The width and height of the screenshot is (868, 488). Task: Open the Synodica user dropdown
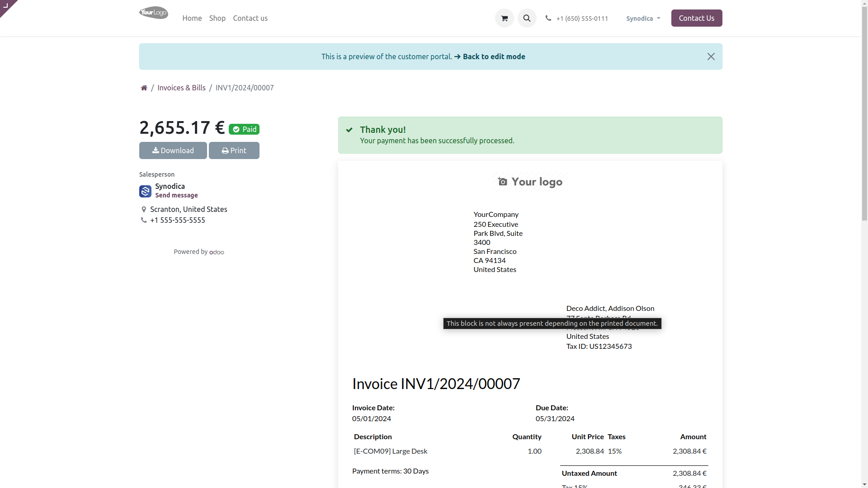(643, 19)
